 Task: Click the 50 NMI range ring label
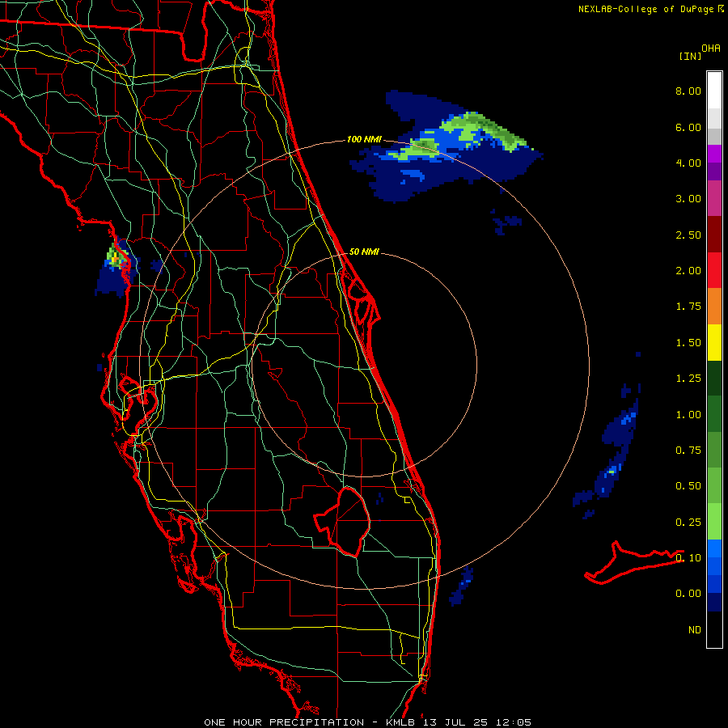click(364, 252)
